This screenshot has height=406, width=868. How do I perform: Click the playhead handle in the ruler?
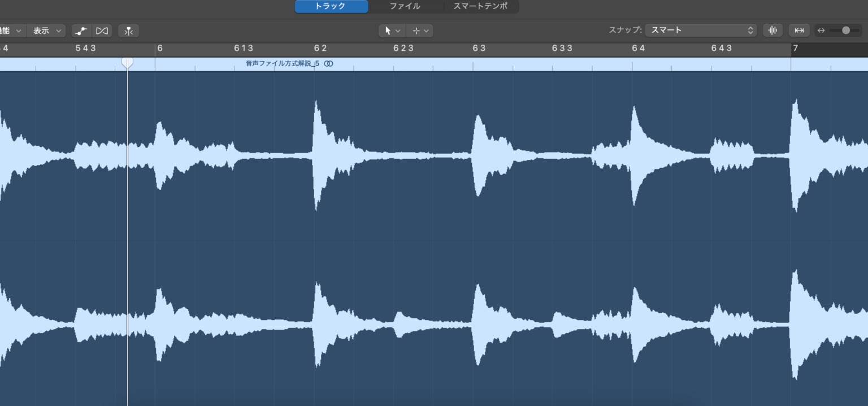pyautogui.click(x=127, y=62)
